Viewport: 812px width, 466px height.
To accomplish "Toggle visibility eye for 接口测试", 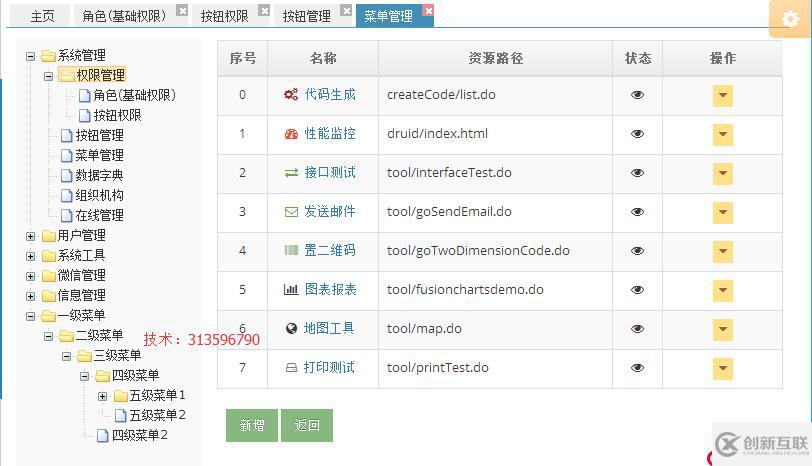I will (637, 173).
